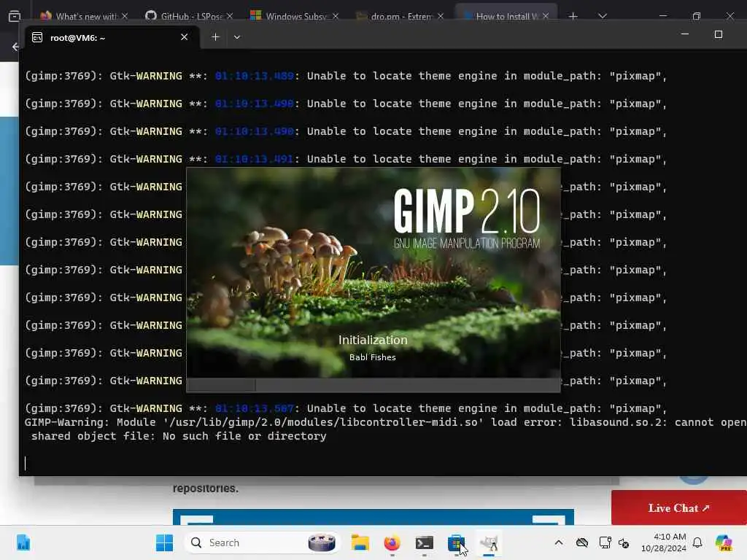Launch Firefox from the taskbar

392,542
